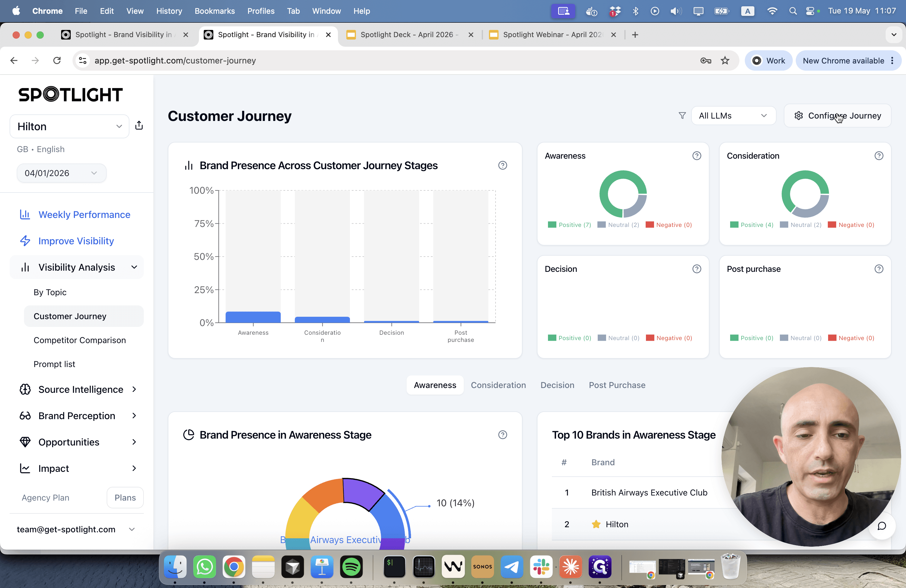Collapse the Visibility Analysis section
Image resolution: width=906 pixels, height=588 pixels.
click(x=77, y=267)
